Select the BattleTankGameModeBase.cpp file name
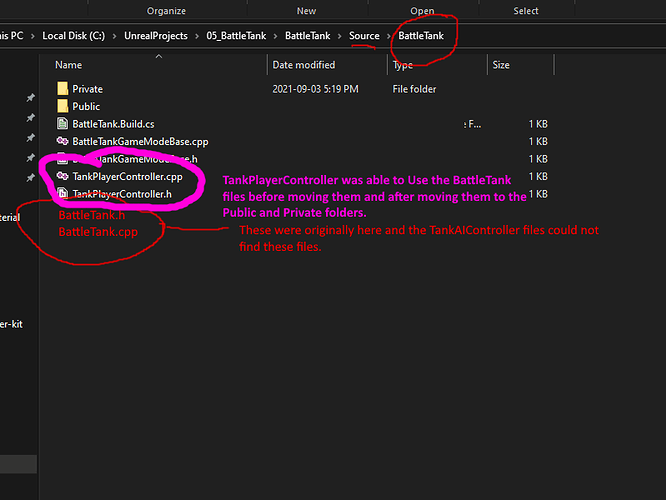 140,141
